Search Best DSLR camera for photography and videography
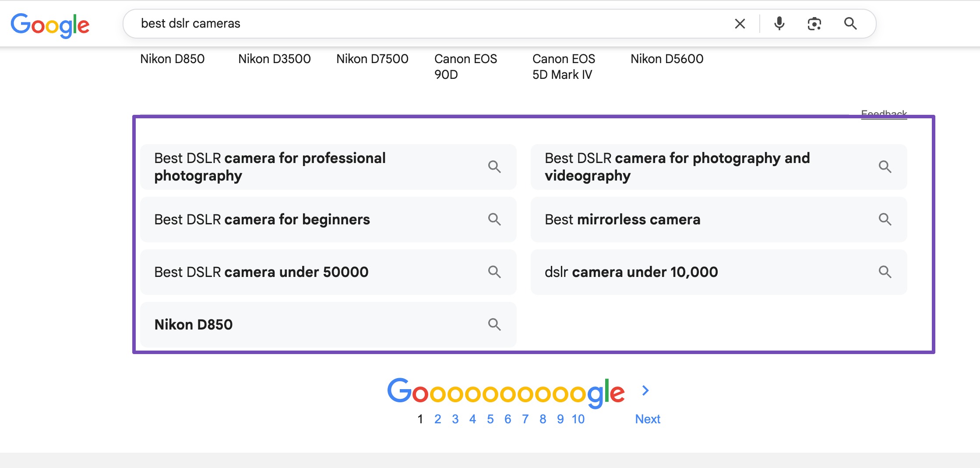This screenshot has height=468, width=980. tap(719, 167)
